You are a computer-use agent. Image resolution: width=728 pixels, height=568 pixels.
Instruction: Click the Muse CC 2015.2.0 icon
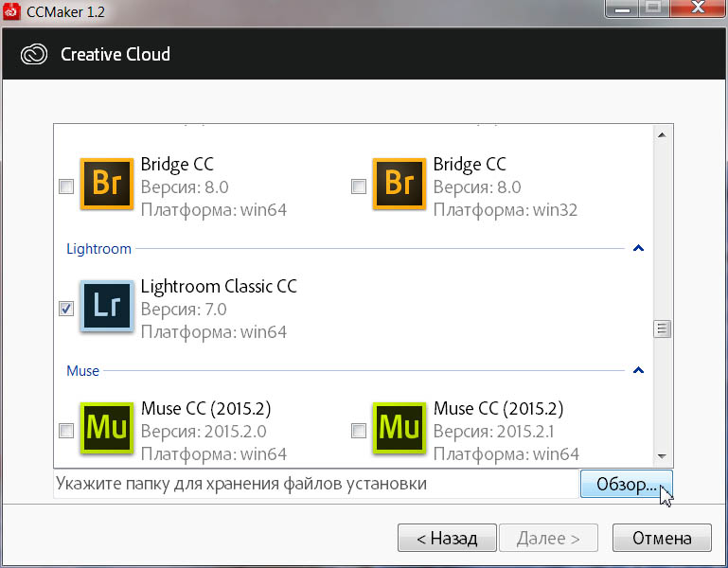107,428
